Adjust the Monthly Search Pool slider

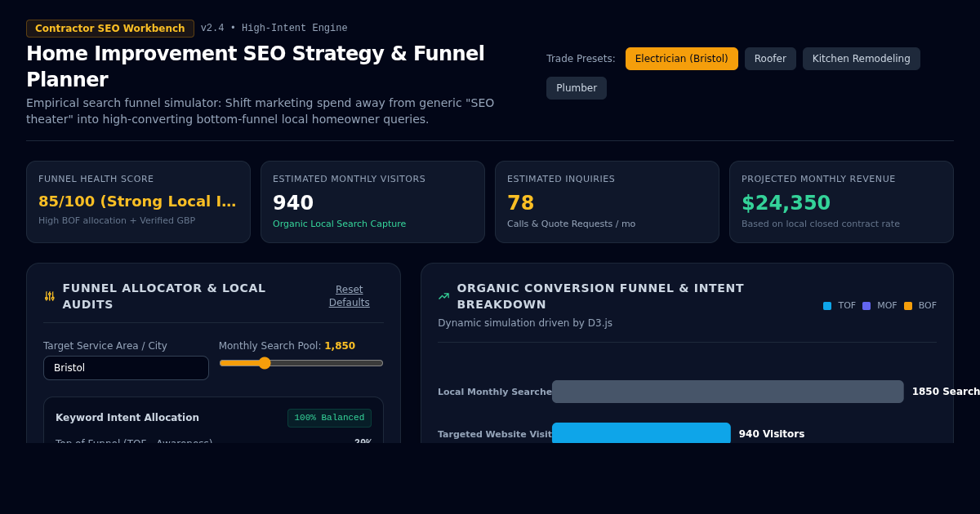coord(301,363)
